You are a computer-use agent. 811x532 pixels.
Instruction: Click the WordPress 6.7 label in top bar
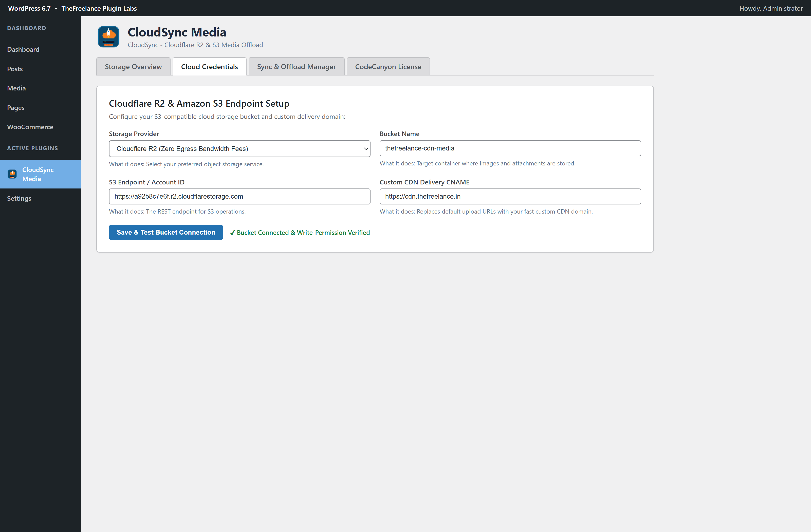click(29, 8)
